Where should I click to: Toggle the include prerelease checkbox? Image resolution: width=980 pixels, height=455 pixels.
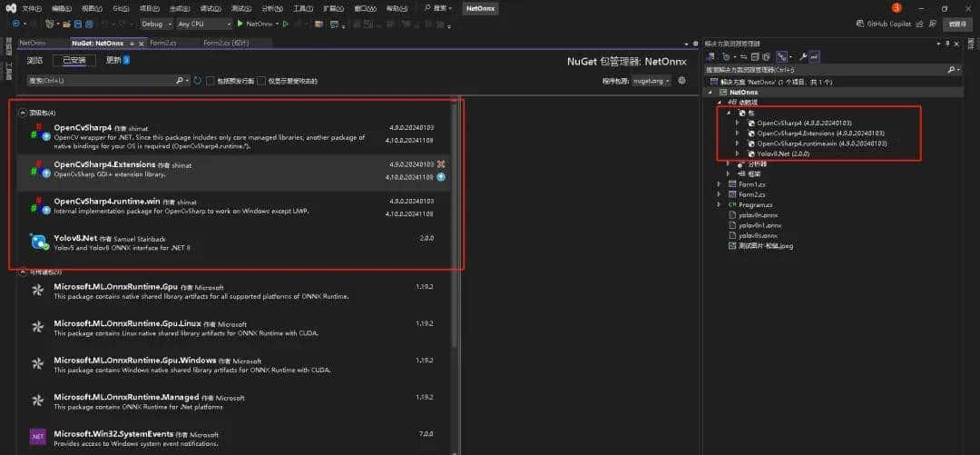[211, 81]
